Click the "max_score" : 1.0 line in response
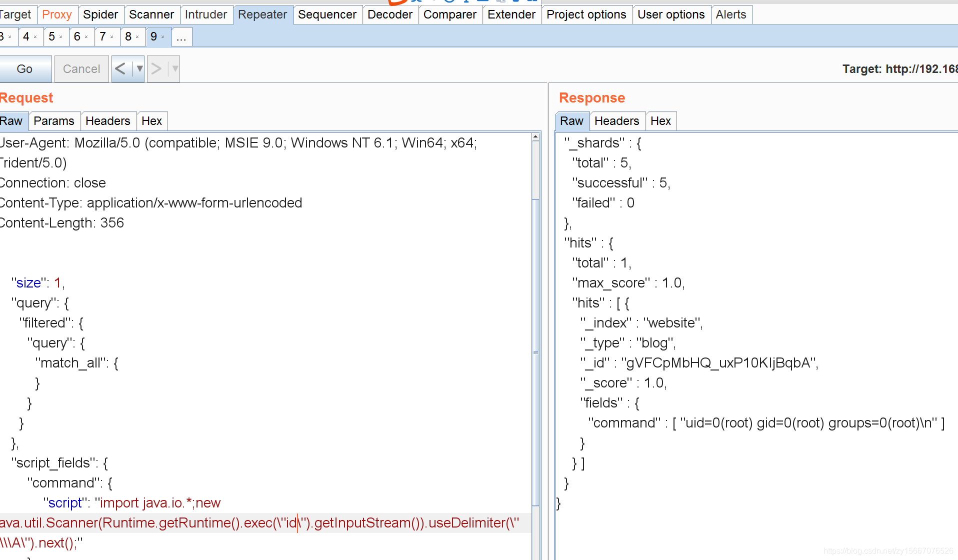This screenshot has width=958, height=560. 628,283
